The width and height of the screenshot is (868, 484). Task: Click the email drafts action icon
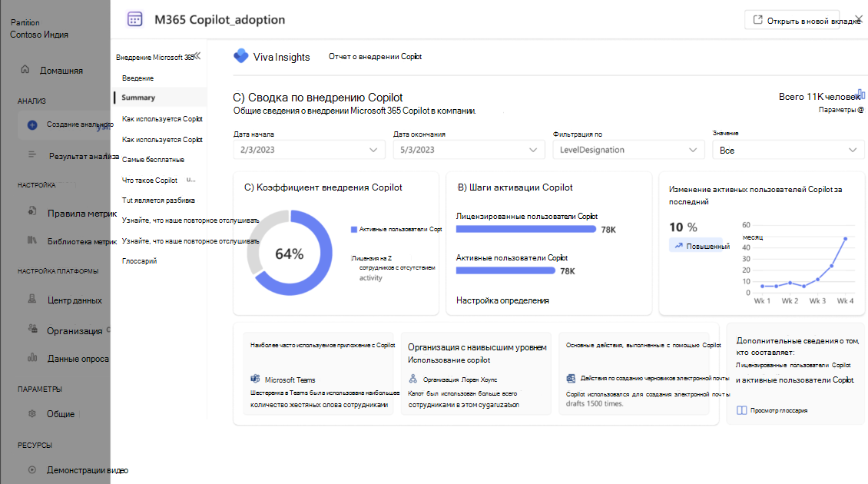[571, 378]
